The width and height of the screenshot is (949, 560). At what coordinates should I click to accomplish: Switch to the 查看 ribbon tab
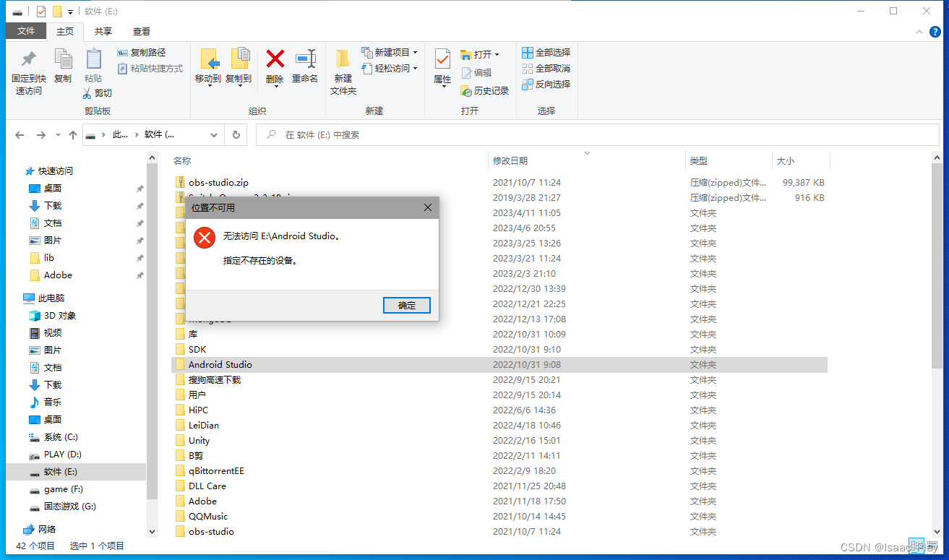pos(142,31)
